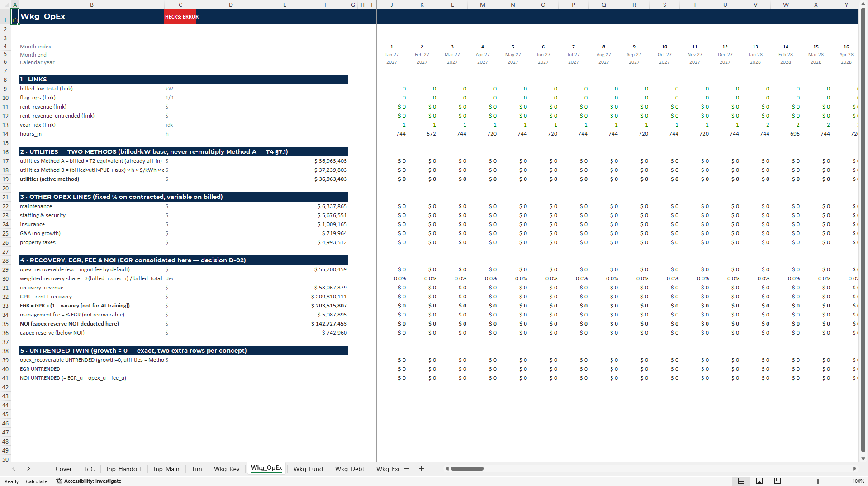Open the ToC sheet tab

89,469
